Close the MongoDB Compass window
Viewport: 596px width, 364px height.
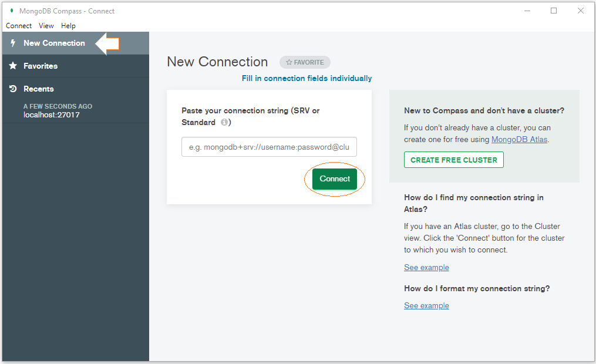click(x=580, y=11)
